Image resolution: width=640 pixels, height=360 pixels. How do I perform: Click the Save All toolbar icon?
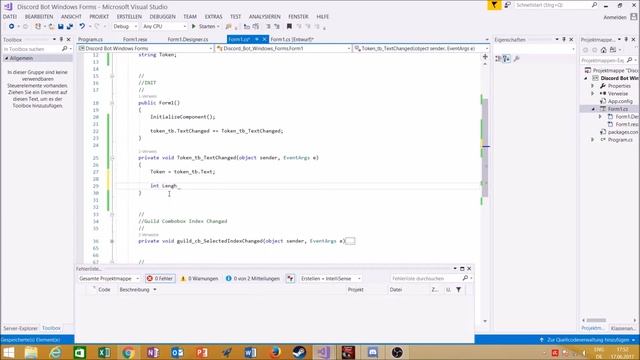click(70, 26)
